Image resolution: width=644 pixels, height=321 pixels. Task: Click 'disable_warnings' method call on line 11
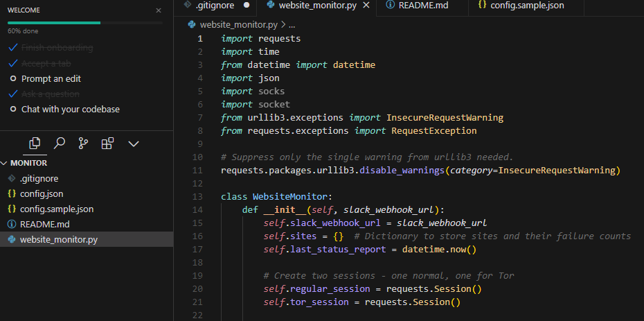(x=402, y=170)
